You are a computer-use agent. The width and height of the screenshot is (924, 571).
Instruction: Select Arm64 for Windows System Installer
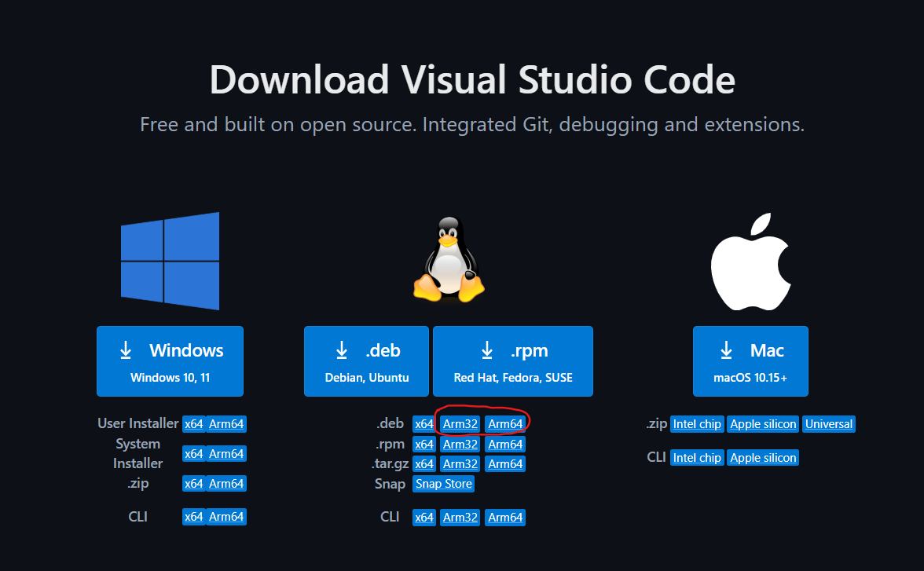click(x=226, y=454)
